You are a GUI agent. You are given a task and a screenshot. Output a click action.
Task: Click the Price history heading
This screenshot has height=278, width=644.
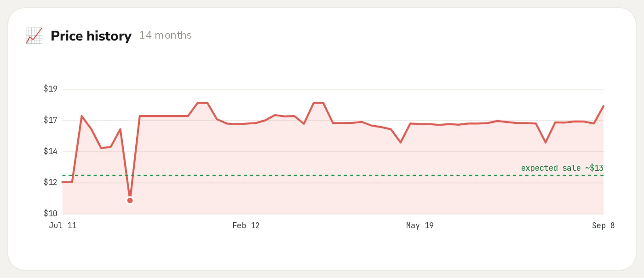91,35
